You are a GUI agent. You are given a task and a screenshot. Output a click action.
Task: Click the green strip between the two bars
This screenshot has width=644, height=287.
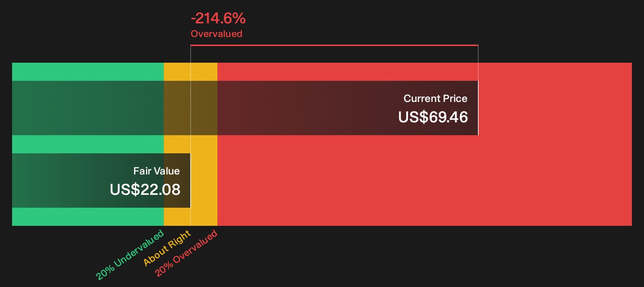pos(88,144)
